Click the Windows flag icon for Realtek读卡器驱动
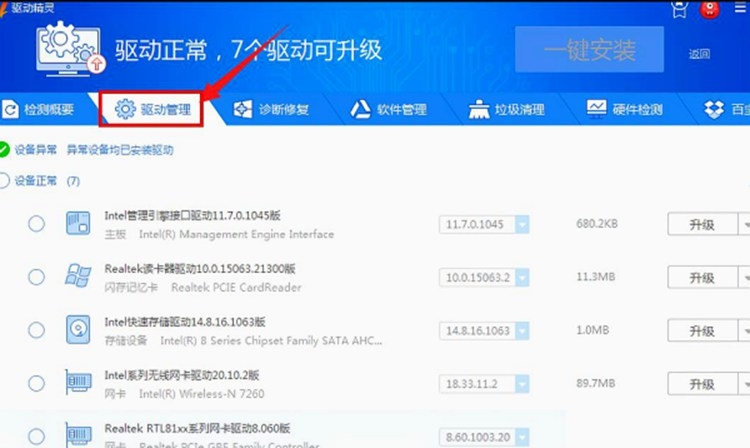Screen dimensions: 750x448 pos(78,276)
